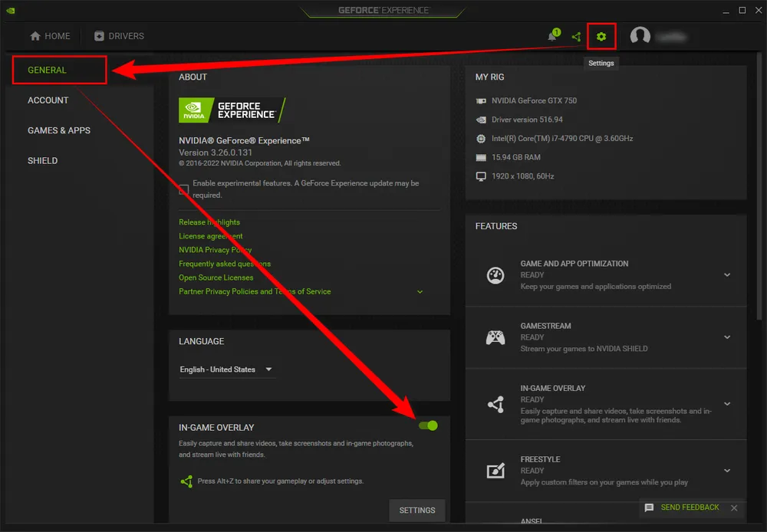Click Send Feedback button
The image size is (767, 532).
(690, 507)
